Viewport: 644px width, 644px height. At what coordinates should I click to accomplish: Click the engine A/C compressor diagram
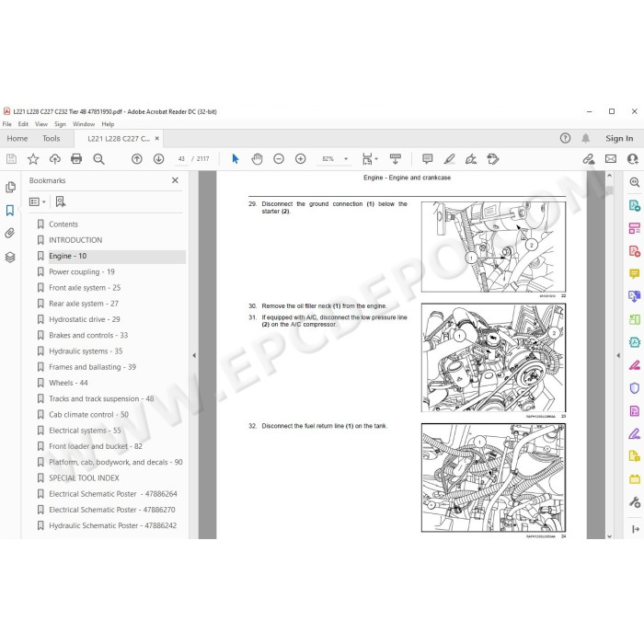point(493,358)
